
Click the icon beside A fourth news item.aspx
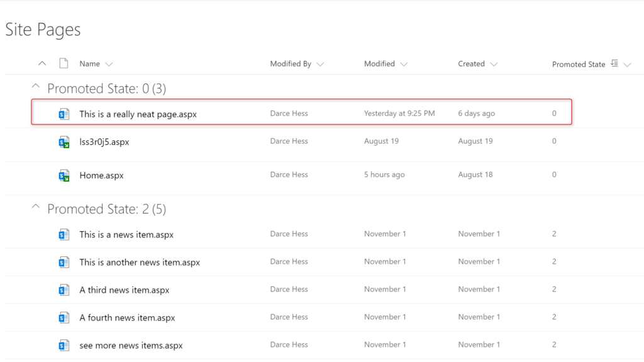64,317
